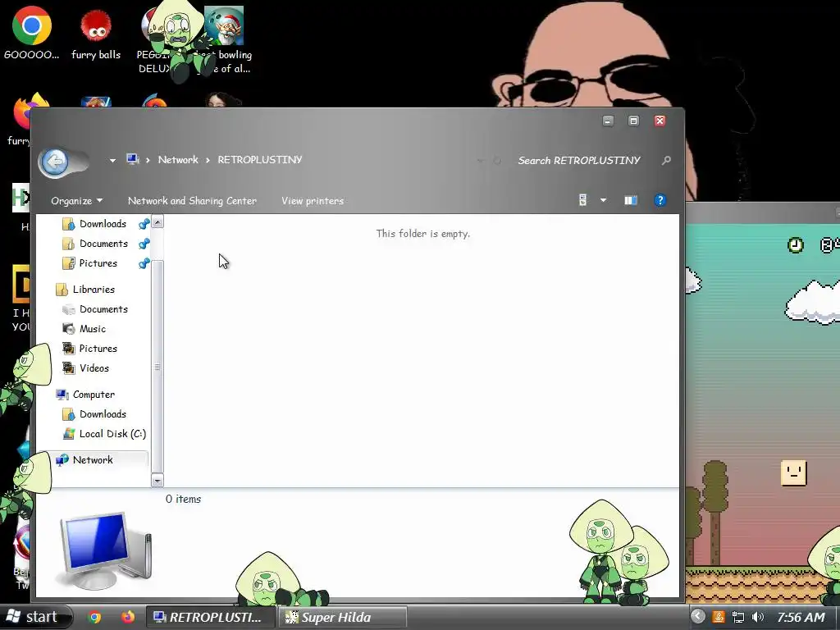The width and height of the screenshot is (840, 630).
Task: Click the orange tray icon
Action: [719, 617]
